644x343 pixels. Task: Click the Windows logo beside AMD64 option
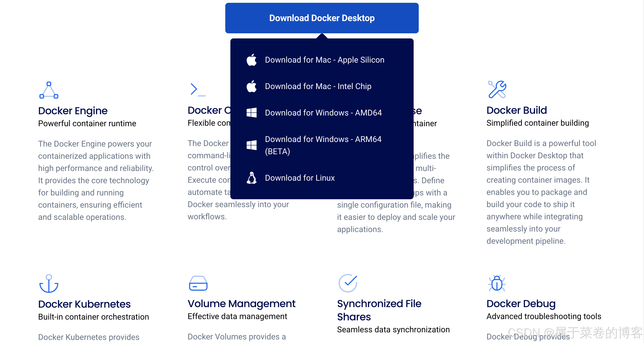[x=251, y=112]
